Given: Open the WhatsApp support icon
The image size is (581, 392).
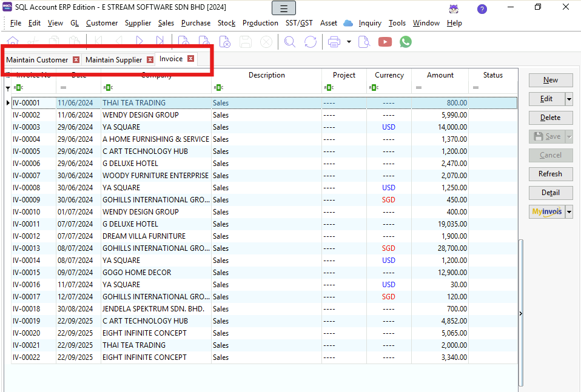Looking at the screenshot, I should point(405,42).
